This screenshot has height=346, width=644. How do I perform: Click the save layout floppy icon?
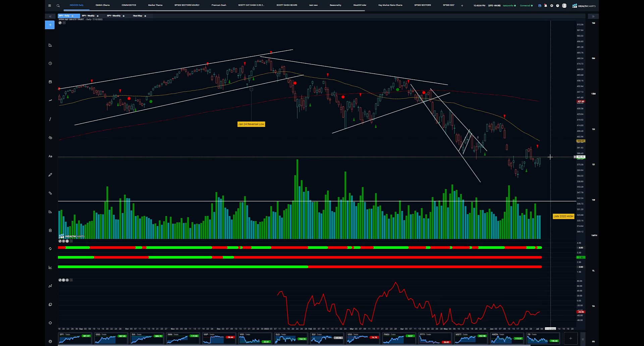540,6
